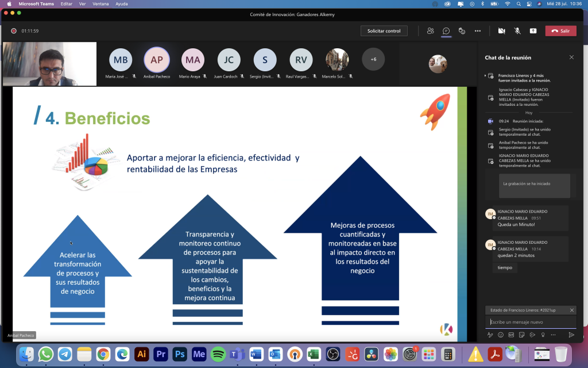The height and width of the screenshot is (368, 588).
Task: Select the S Sergio guest avatar
Action: tap(265, 60)
